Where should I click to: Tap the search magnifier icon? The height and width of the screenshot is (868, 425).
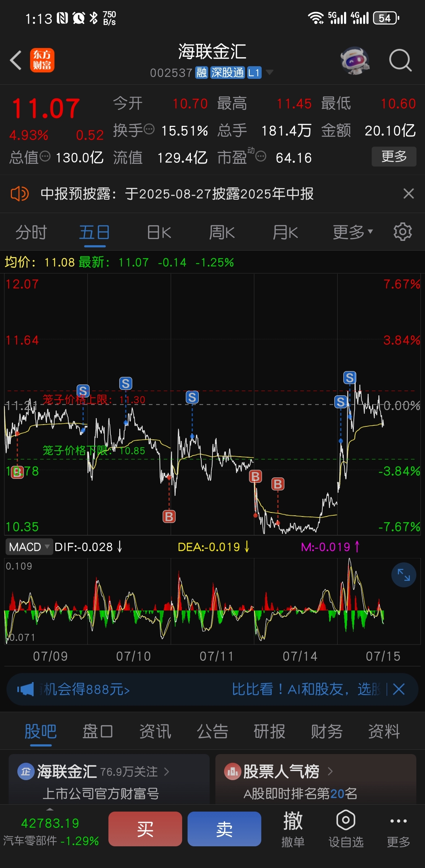pyautogui.click(x=400, y=60)
